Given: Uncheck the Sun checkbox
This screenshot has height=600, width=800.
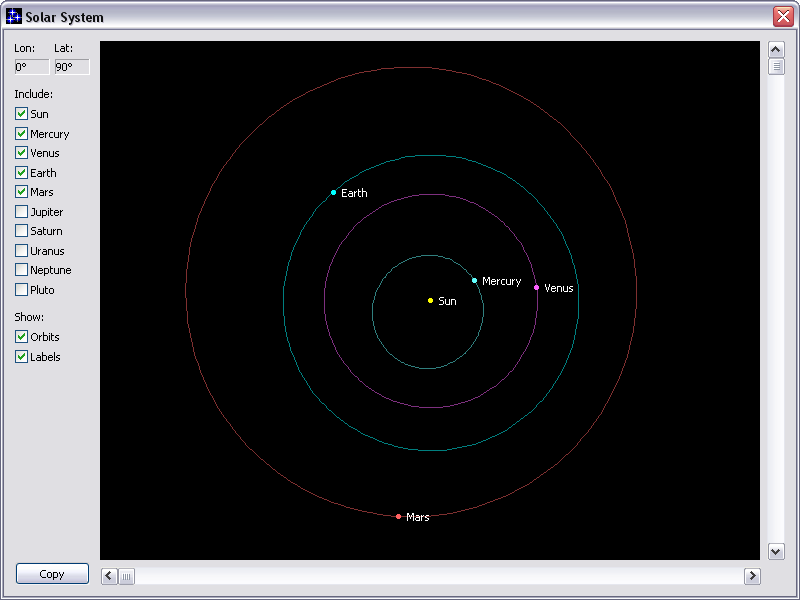Looking at the screenshot, I should [21, 113].
